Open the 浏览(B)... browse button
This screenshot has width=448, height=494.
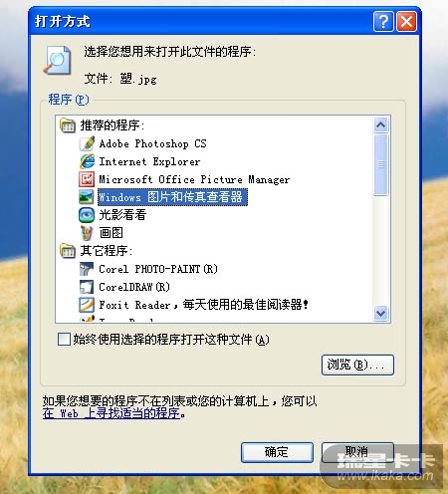[357, 365]
